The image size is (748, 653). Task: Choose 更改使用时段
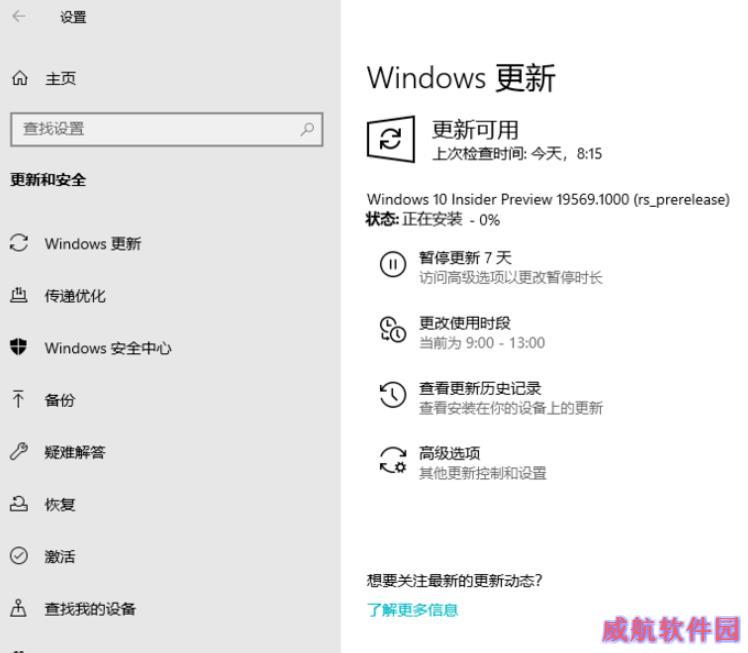coord(465,323)
